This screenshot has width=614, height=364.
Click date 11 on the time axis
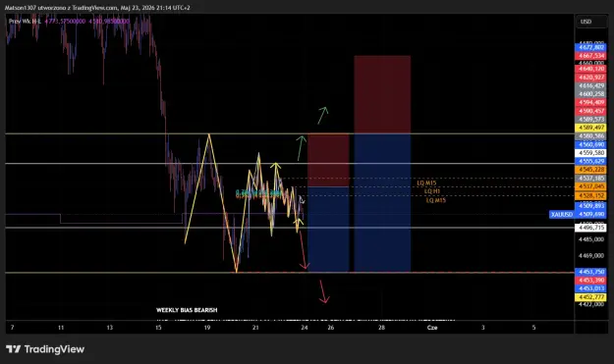[x=61, y=328]
